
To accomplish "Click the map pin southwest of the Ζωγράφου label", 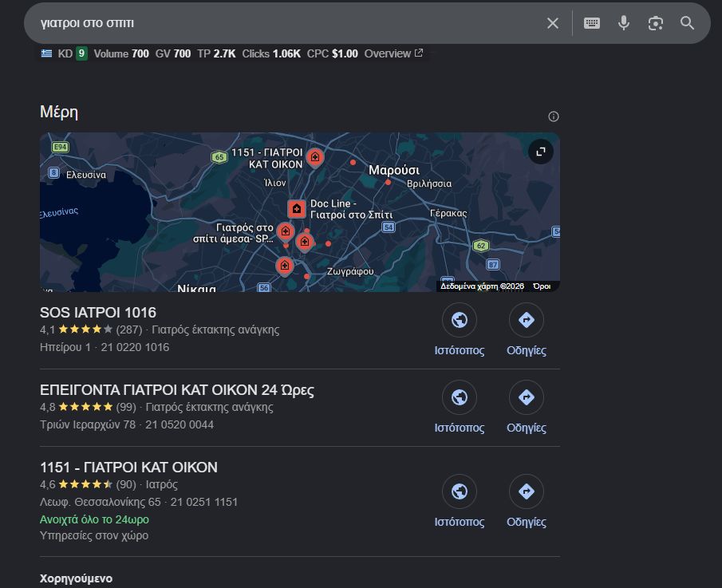I will click(285, 266).
